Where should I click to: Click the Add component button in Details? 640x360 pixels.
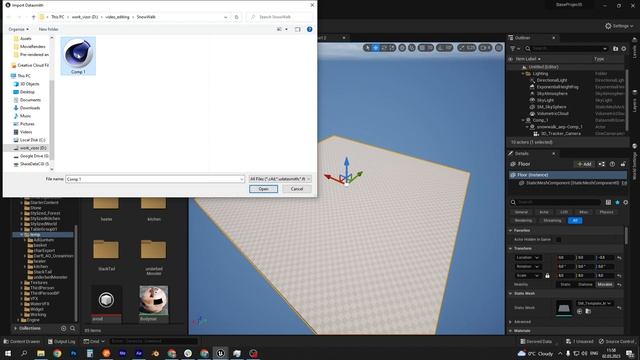584,164
